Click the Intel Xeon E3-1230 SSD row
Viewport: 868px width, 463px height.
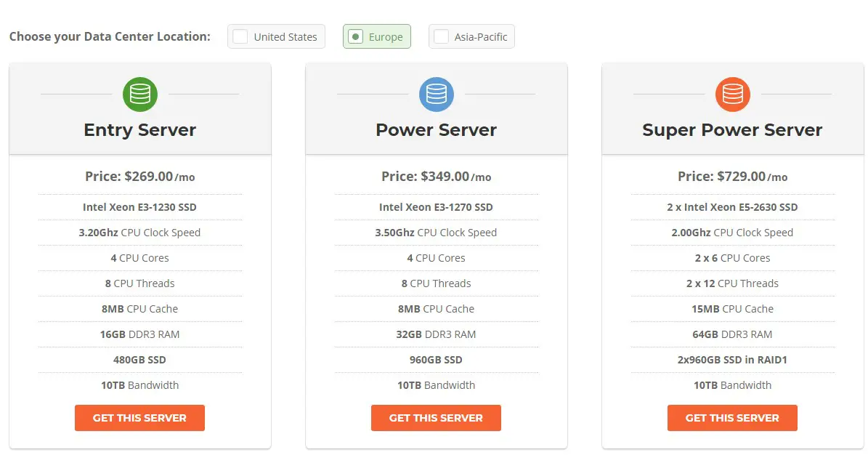pyautogui.click(x=140, y=207)
